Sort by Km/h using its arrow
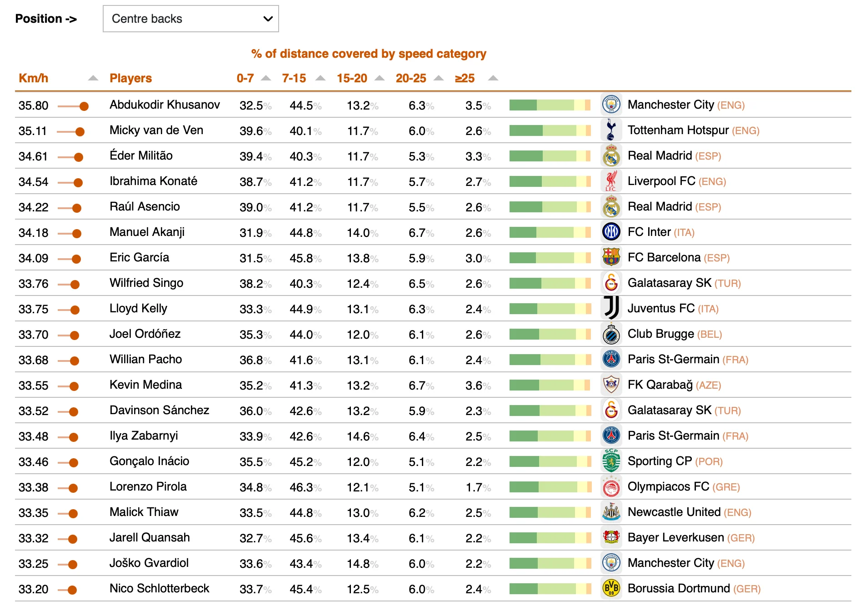Image resolution: width=865 pixels, height=616 pixels. coord(93,78)
